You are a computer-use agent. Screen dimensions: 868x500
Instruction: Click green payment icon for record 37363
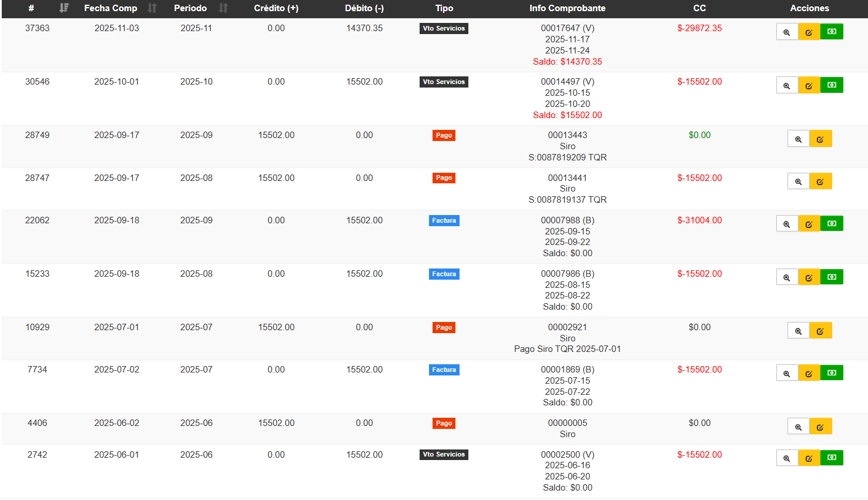tap(832, 32)
